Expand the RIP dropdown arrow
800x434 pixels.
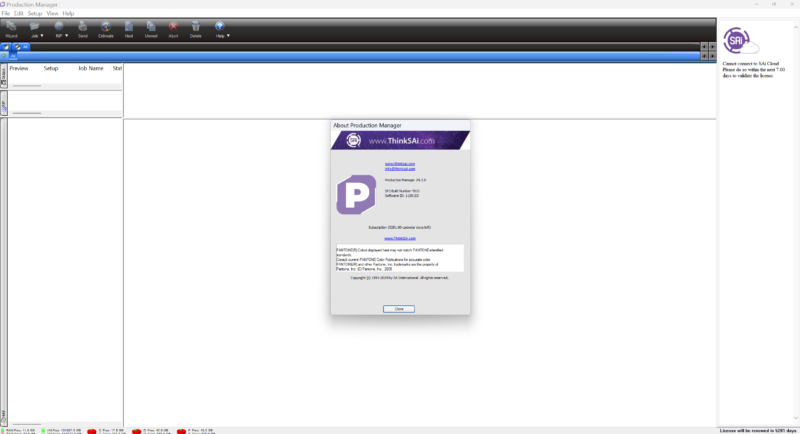point(66,36)
